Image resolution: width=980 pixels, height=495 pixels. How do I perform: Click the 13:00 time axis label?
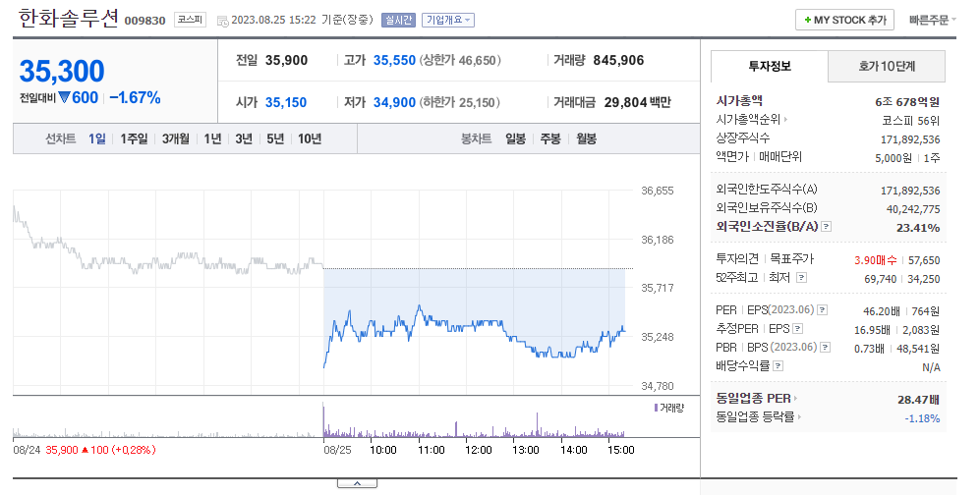(526, 450)
